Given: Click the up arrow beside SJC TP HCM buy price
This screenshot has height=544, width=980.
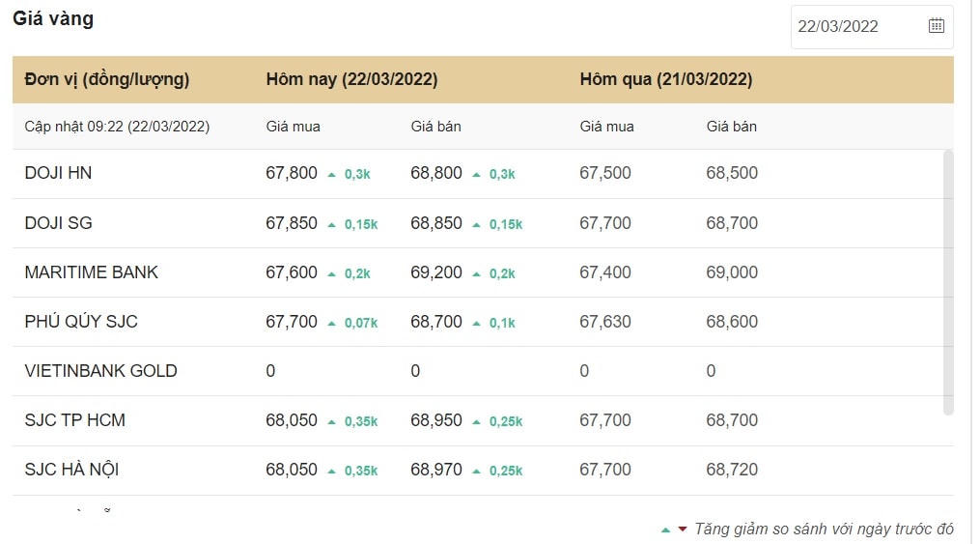Looking at the screenshot, I should pos(332,422).
